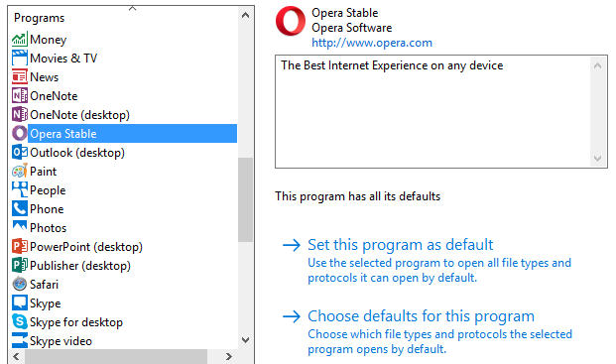Click Choose defaults for this program
The image size is (616, 364).
421,316
